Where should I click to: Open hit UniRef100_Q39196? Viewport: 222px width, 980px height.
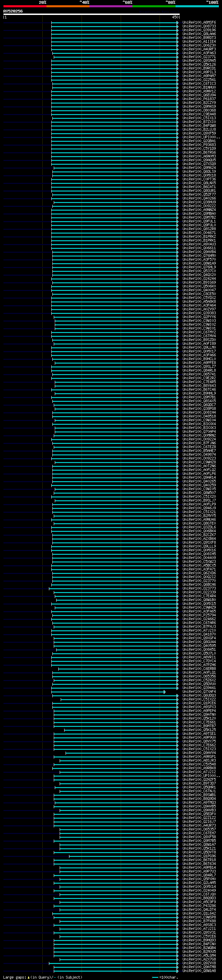point(199,30)
